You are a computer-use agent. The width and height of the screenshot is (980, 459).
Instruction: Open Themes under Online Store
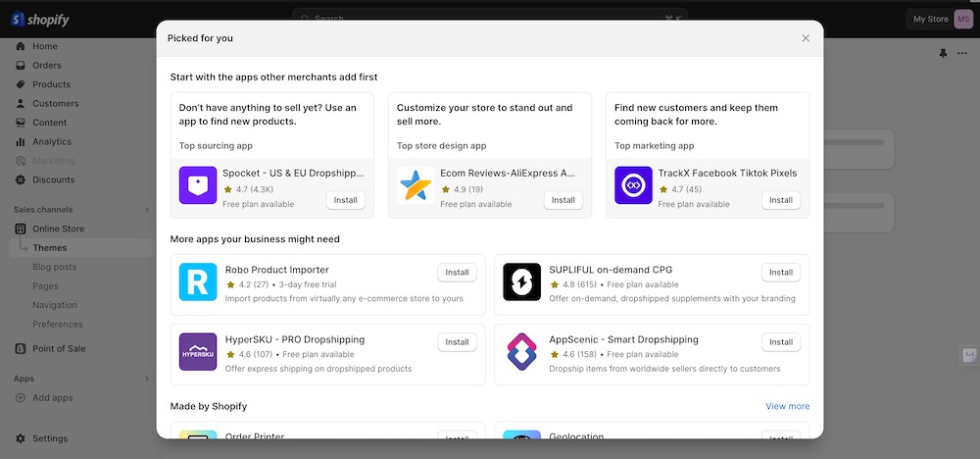tap(49, 247)
